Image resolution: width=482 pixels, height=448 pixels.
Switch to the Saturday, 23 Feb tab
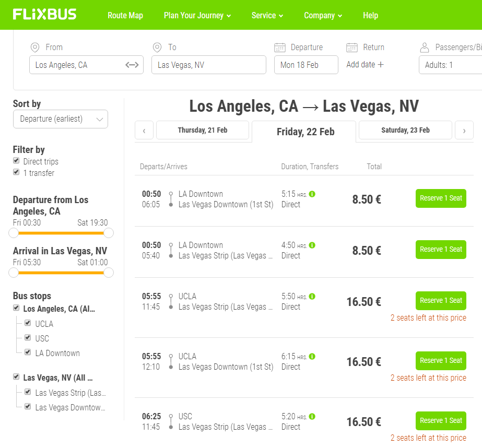[405, 130]
